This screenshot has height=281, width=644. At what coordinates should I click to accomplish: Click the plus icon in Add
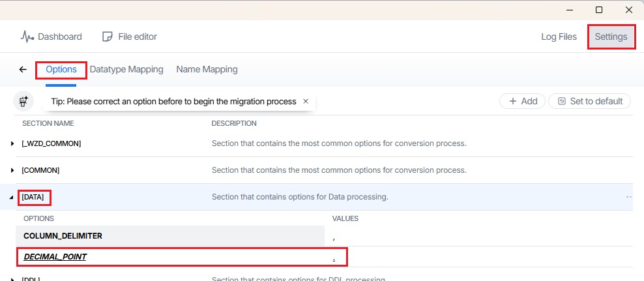point(513,101)
